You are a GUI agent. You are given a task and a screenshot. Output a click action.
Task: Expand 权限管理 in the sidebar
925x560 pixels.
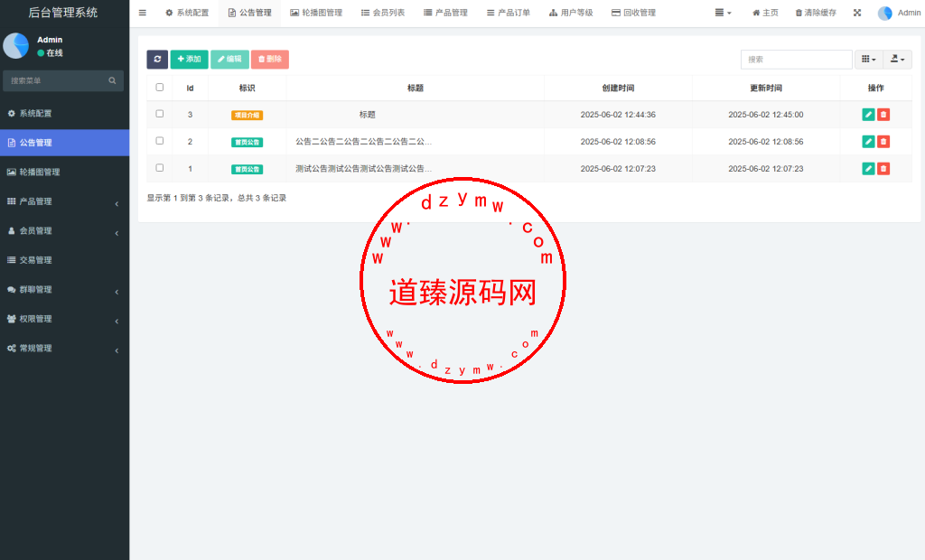coord(64,319)
